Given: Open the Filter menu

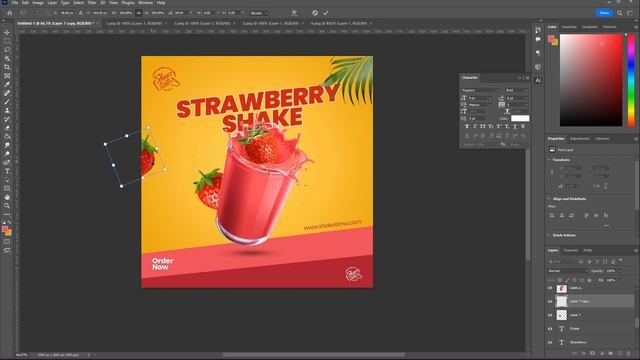Looking at the screenshot, I should point(92,2).
